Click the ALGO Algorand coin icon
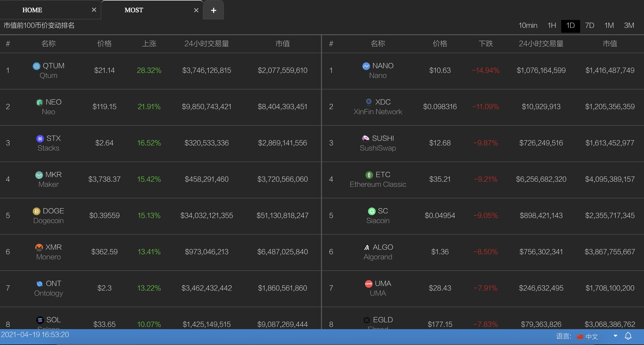The height and width of the screenshot is (345, 644). (x=366, y=248)
